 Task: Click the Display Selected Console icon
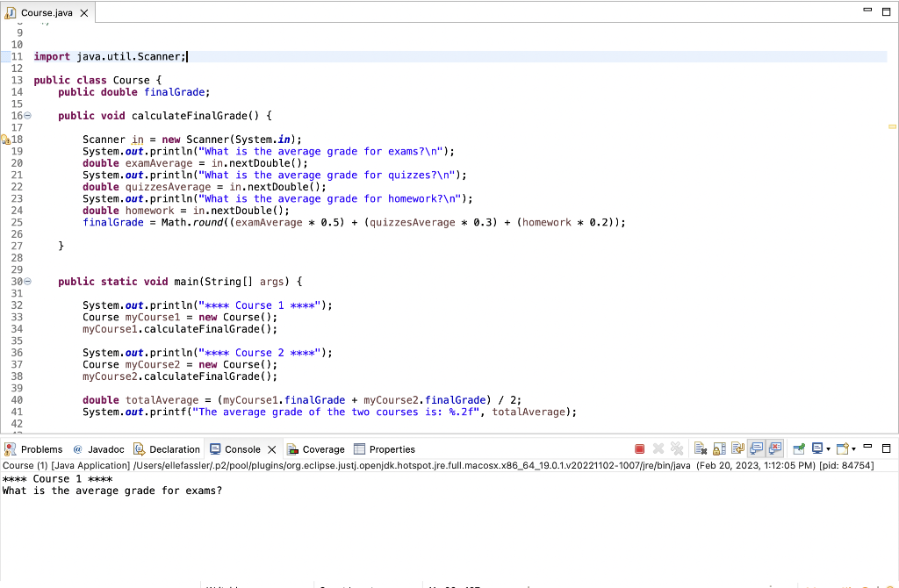[818, 448]
